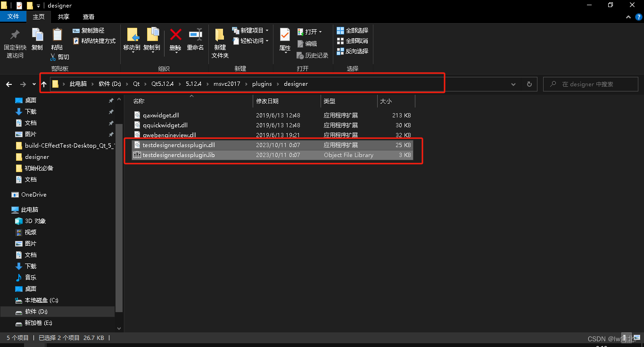Click 软件 (D:) in the address bar
Viewport: 644px width, 347px height.
110,84
